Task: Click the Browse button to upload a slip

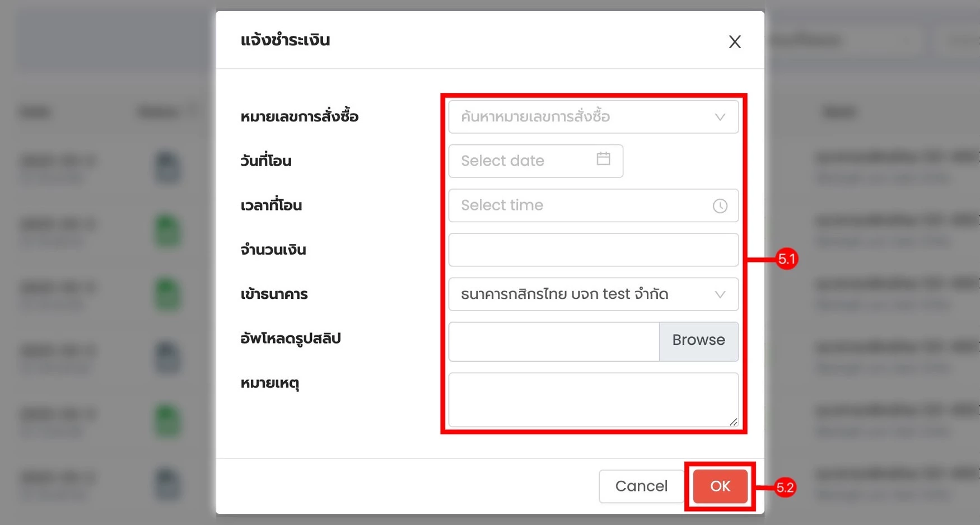Action: [699, 341]
